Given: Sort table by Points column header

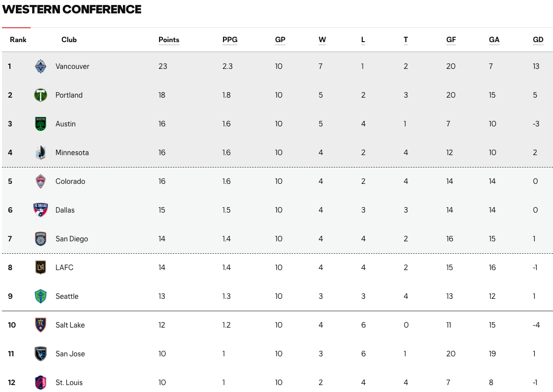Looking at the screenshot, I should pyautogui.click(x=168, y=40).
